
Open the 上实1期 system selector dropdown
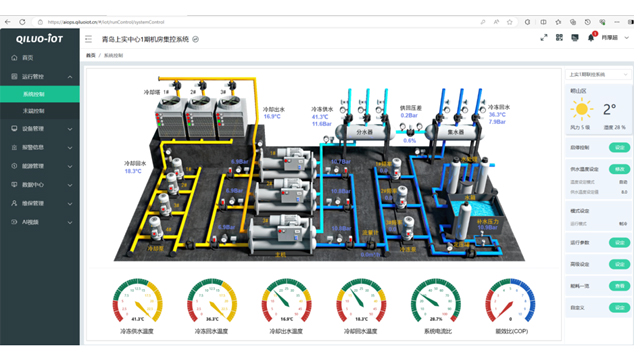point(598,75)
